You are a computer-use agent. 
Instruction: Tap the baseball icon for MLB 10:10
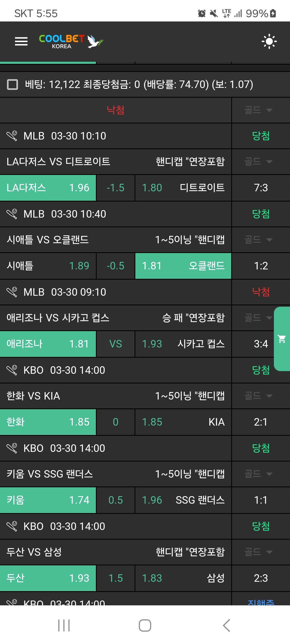tap(12, 136)
